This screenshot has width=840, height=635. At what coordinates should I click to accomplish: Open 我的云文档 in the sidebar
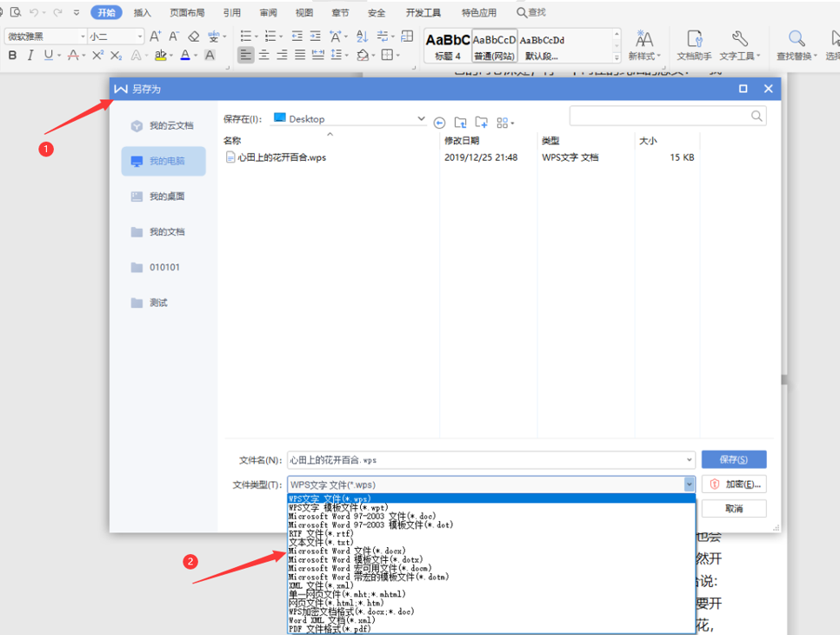(x=163, y=125)
